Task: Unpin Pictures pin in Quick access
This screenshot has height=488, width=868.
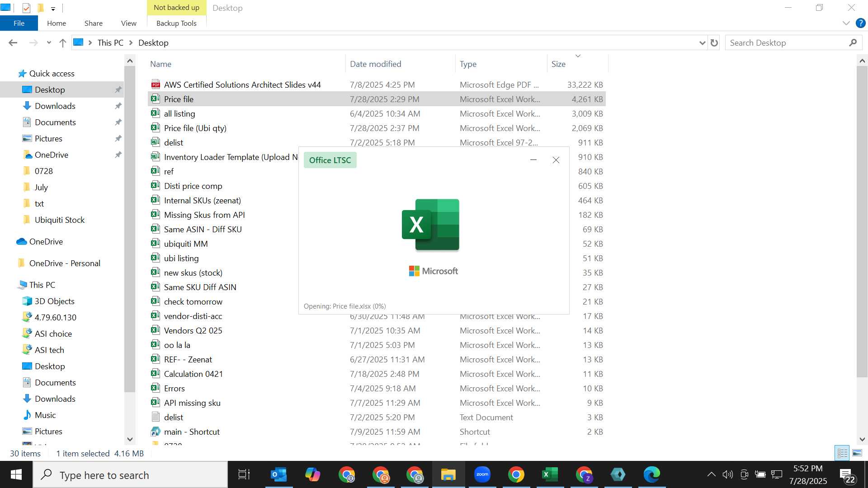Action: point(118,138)
